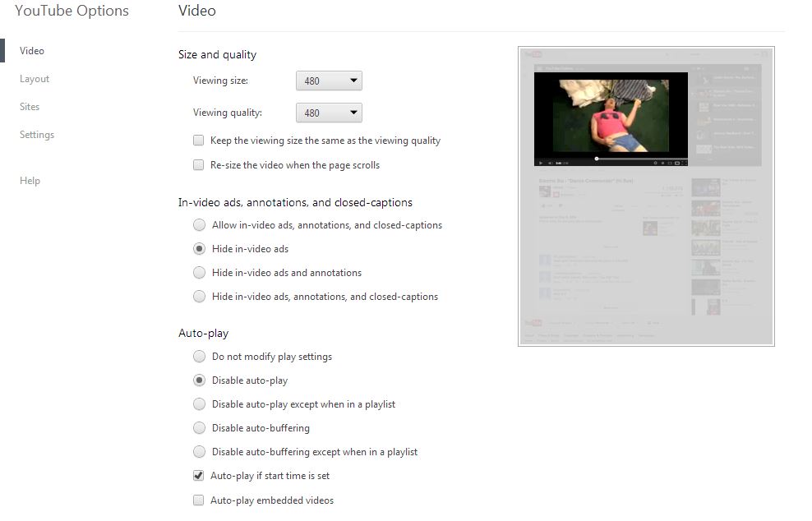Click the In-video ads, annotations heading
This screenshot has height=521, width=812.
[295, 202]
